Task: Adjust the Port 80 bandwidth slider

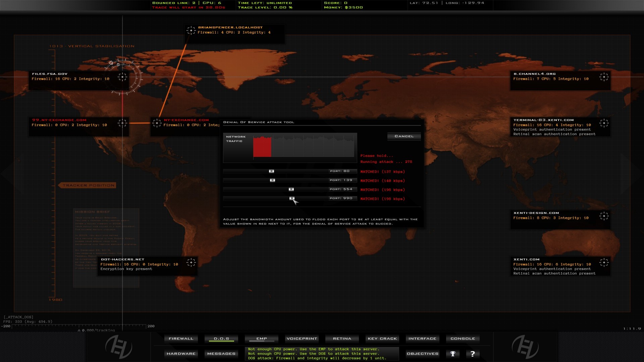Action: [271, 171]
